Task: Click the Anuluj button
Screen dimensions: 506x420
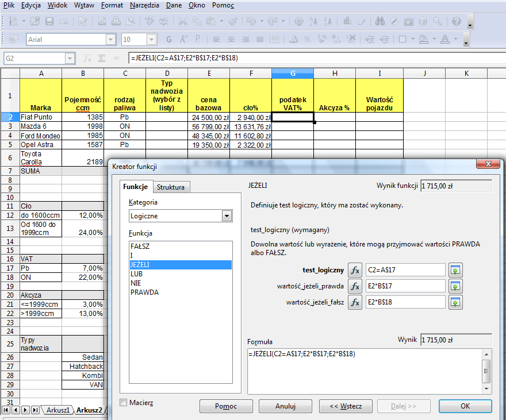Action: click(x=285, y=406)
